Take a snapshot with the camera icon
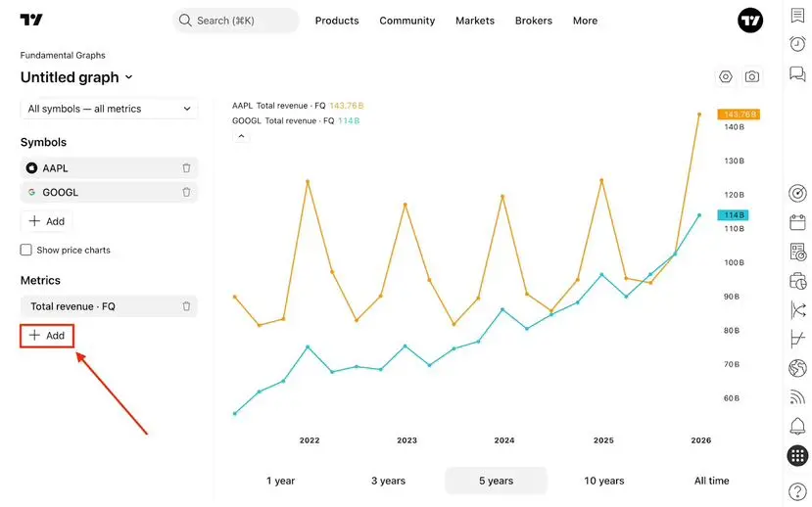812x507 pixels. tap(751, 76)
